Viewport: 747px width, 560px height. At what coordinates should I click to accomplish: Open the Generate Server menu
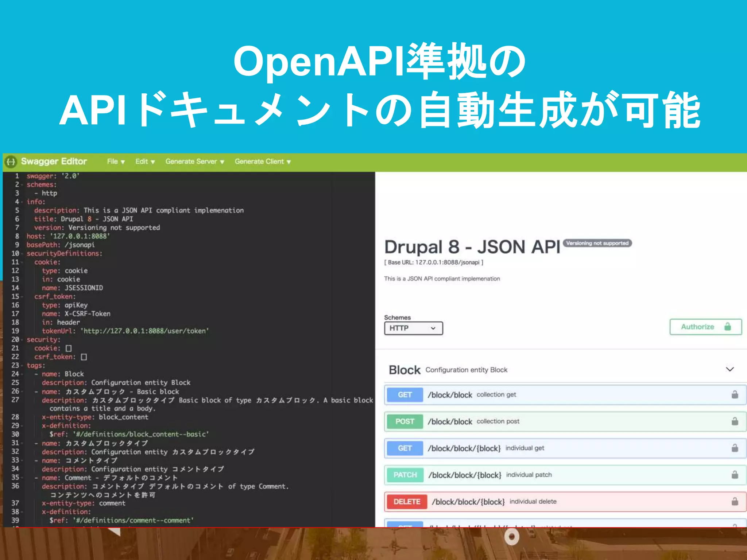[x=195, y=162]
